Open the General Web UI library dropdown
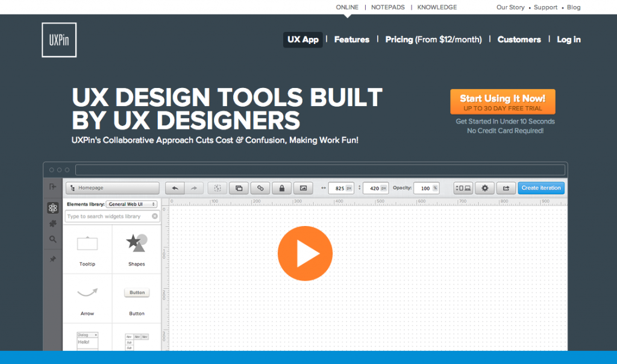 pyautogui.click(x=131, y=204)
